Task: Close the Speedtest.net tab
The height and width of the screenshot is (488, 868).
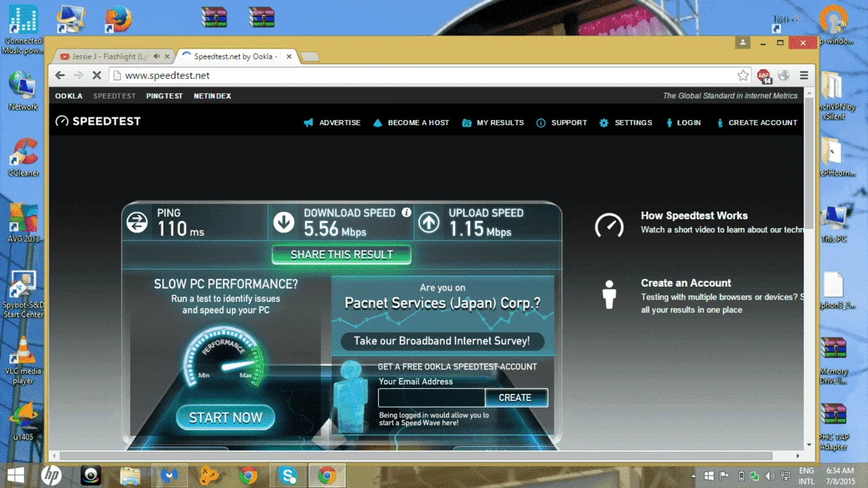Action: (x=289, y=56)
